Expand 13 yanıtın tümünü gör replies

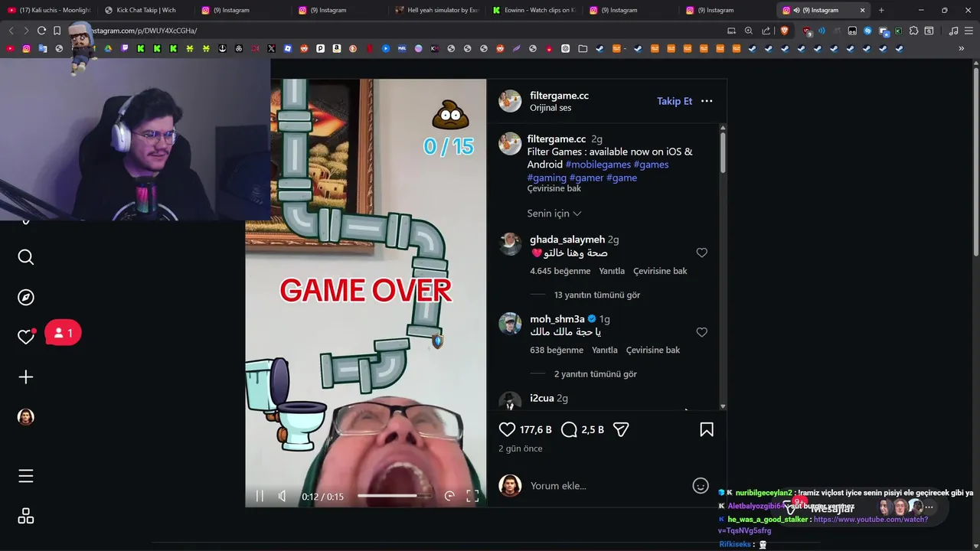pyautogui.click(x=597, y=295)
